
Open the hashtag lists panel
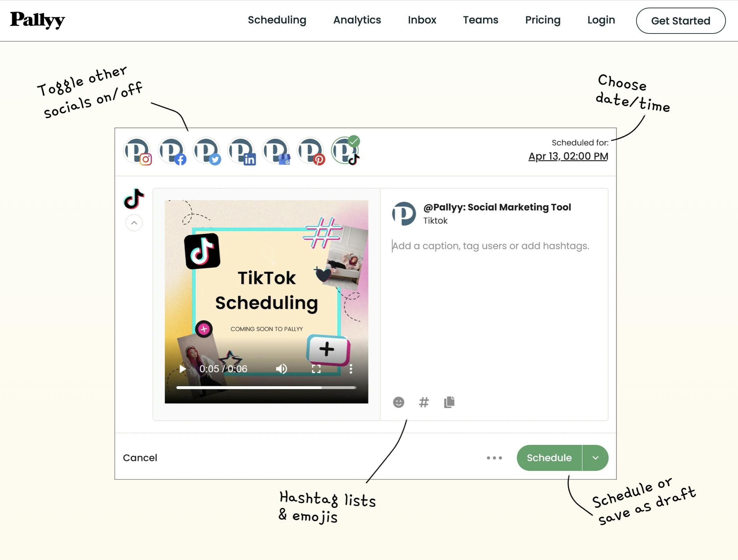(x=424, y=402)
